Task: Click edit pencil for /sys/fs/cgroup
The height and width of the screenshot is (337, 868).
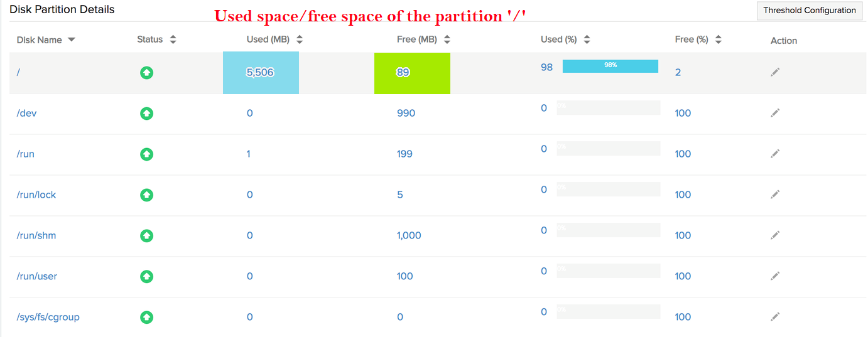Action: pyautogui.click(x=775, y=317)
